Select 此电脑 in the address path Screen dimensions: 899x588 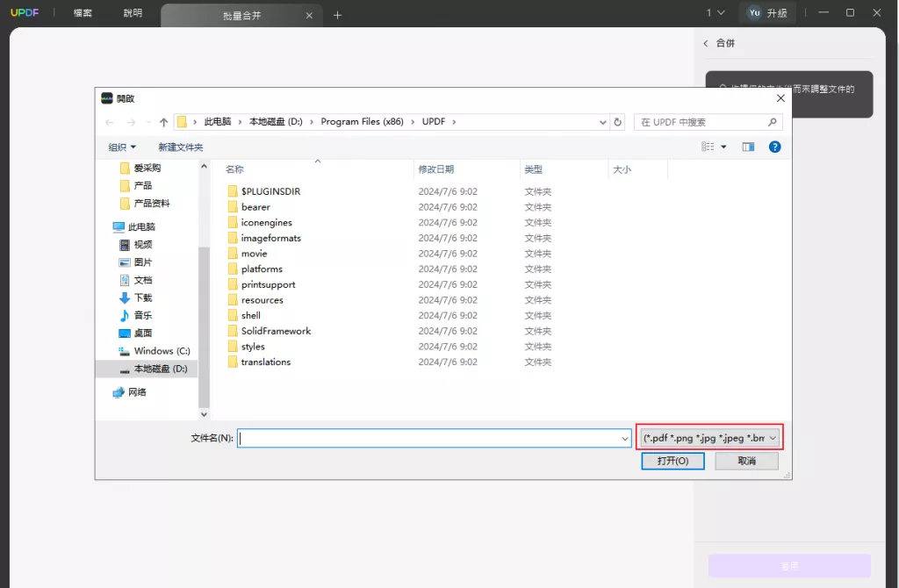point(218,121)
